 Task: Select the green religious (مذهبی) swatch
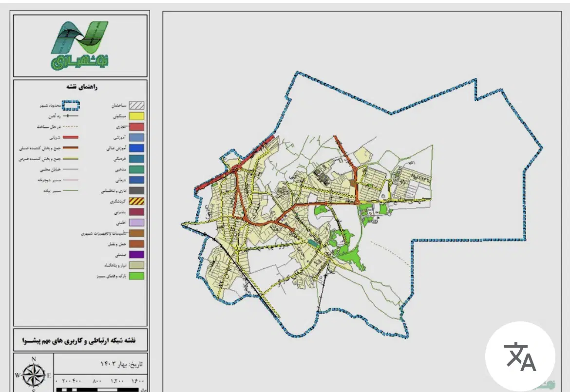[x=137, y=169]
